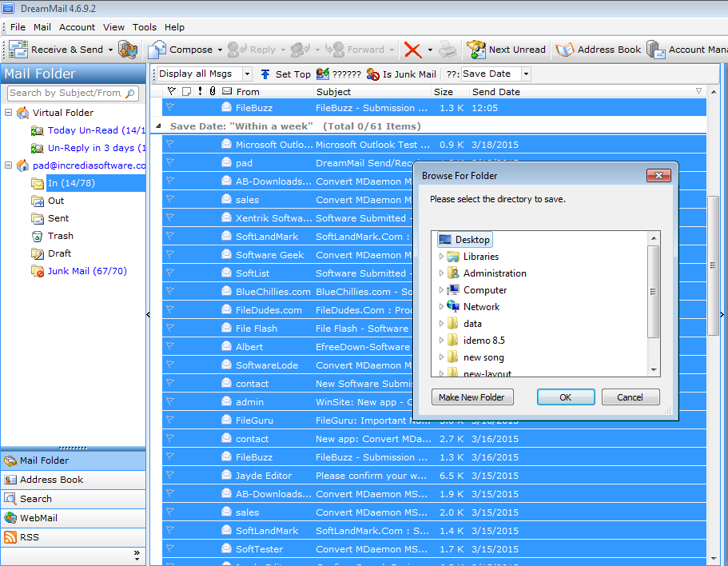Open the Display all Msgs dropdown
The image size is (728, 566).
(248, 74)
